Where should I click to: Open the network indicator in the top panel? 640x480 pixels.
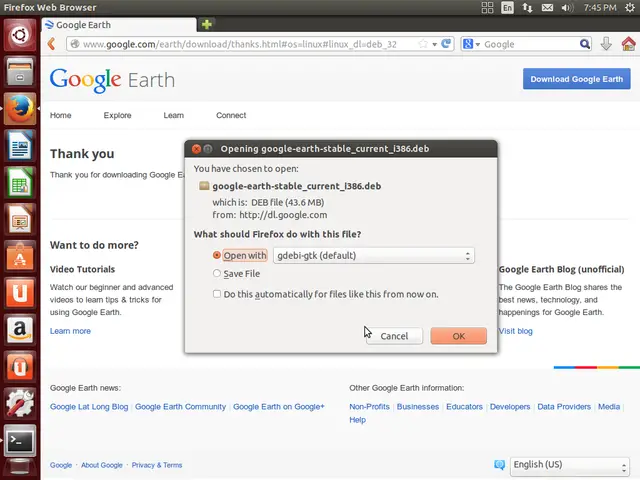[527, 7]
